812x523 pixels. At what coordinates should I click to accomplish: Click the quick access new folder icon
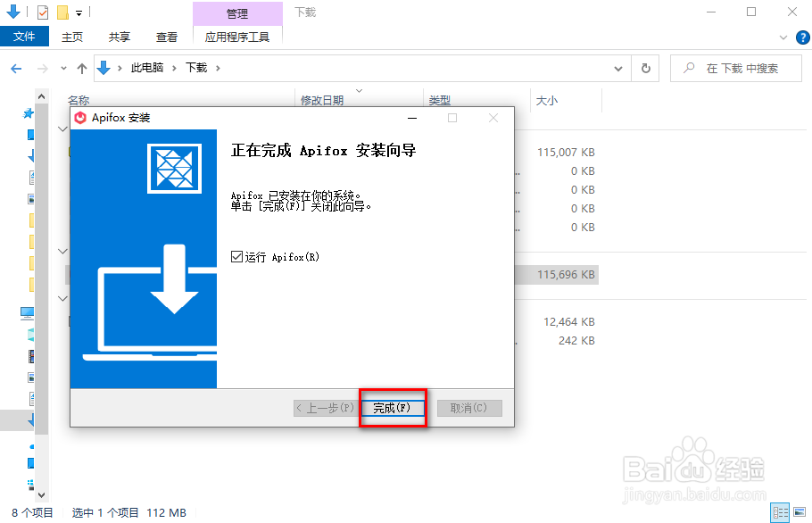pyautogui.click(x=62, y=12)
